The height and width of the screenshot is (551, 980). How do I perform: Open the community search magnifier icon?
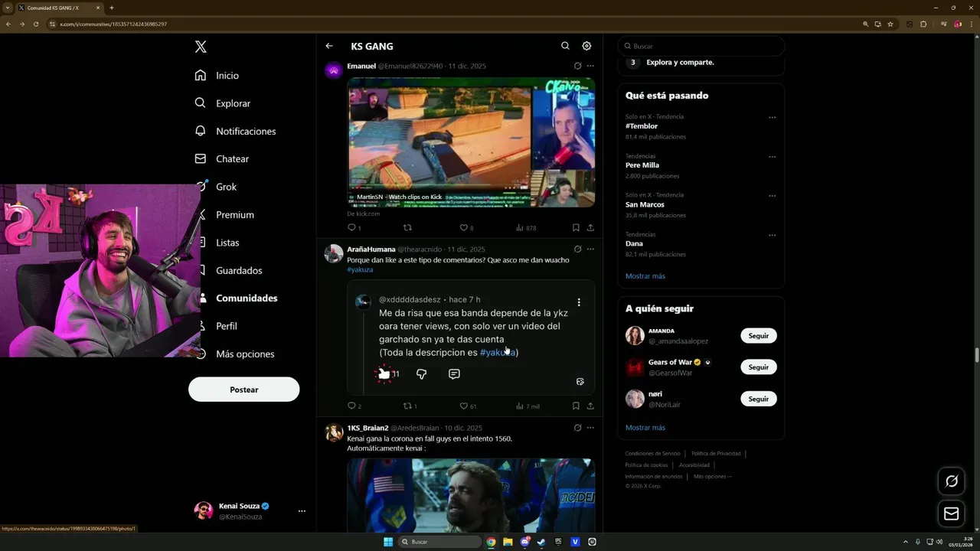pos(565,46)
